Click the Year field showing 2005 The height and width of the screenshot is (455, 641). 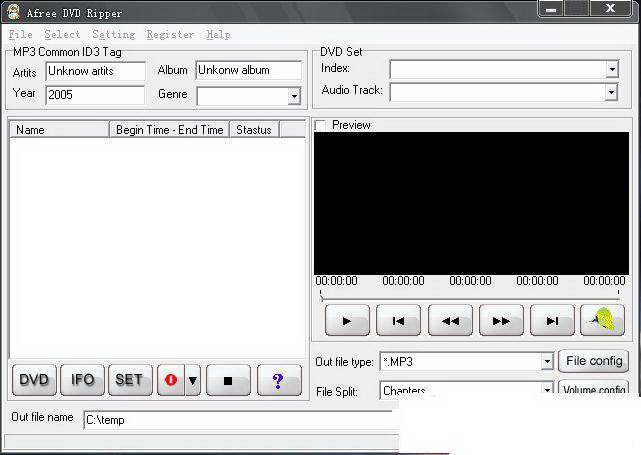coord(95,95)
